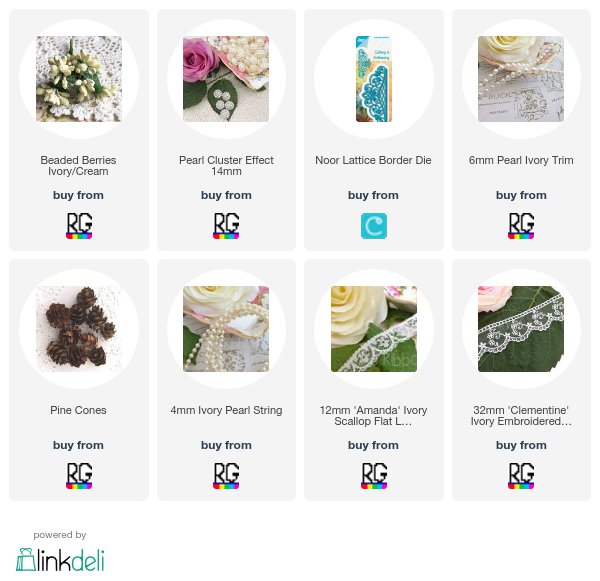The width and height of the screenshot is (600, 581).
Task: Click RG store logo under 32mm Clementine Ivory Embroidered
Action: [521, 476]
